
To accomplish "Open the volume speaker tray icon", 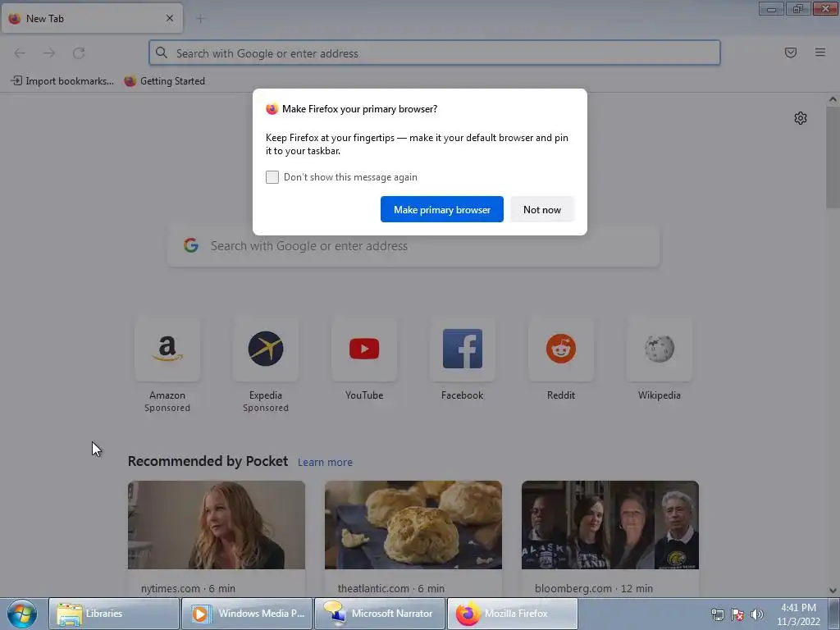I will (x=757, y=614).
